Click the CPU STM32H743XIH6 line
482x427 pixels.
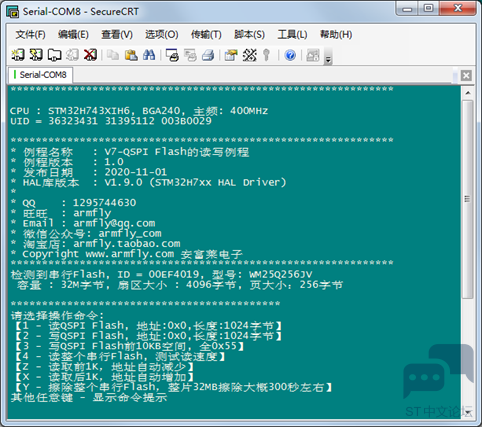pyautogui.click(x=139, y=111)
